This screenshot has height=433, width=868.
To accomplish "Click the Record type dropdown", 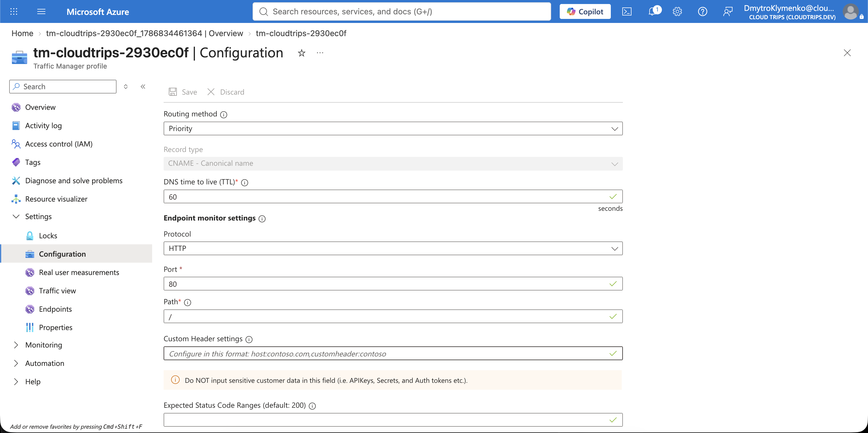I will [393, 163].
